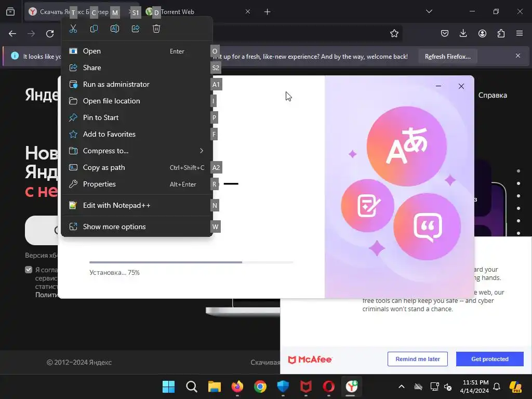Viewport: 532px width, 399px height.
Task: Click the Copilot preview icon in tray
Action: [516, 387]
